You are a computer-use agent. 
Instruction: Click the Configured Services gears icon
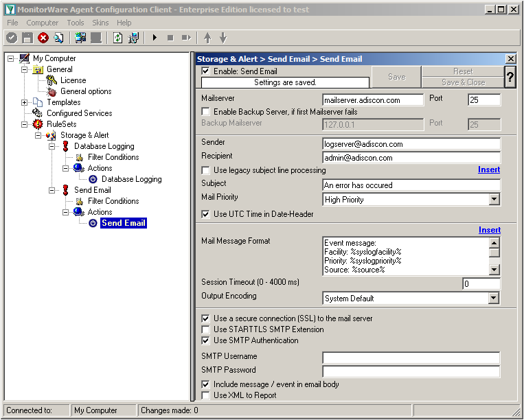38,113
